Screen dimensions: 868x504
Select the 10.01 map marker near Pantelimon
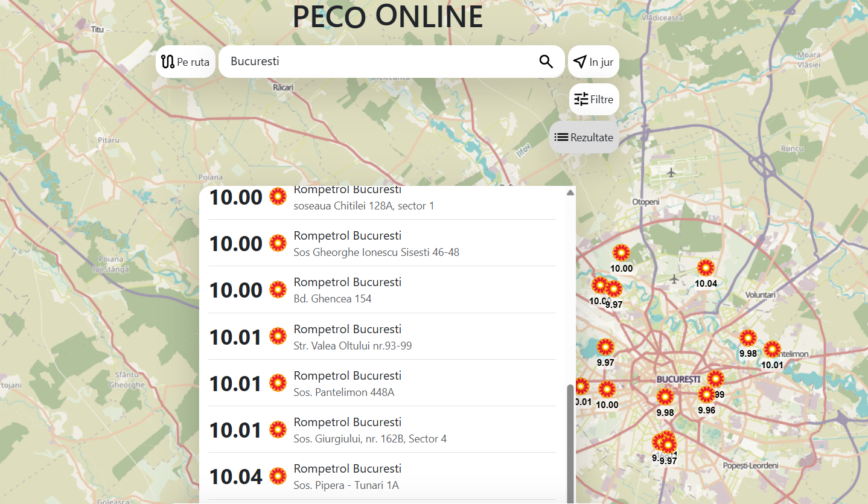coord(772,349)
